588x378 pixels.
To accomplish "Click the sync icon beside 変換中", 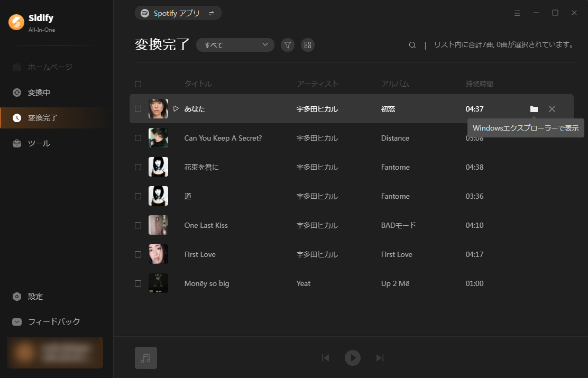I will point(17,93).
